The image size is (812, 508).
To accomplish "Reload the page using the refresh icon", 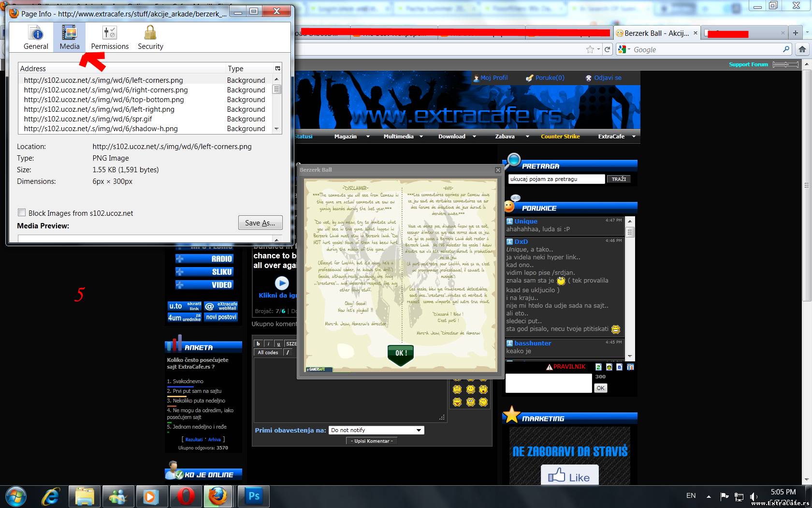I will (608, 49).
